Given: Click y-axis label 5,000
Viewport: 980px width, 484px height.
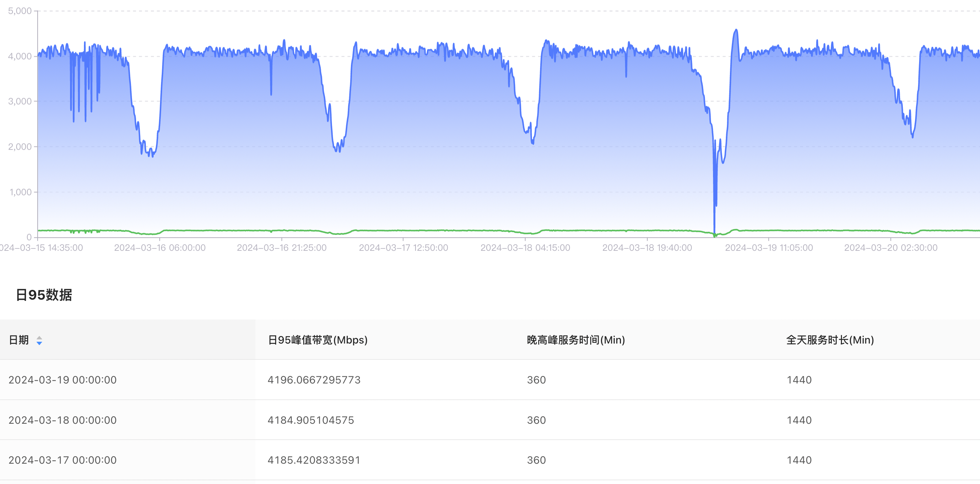Looking at the screenshot, I should point(20,11).
